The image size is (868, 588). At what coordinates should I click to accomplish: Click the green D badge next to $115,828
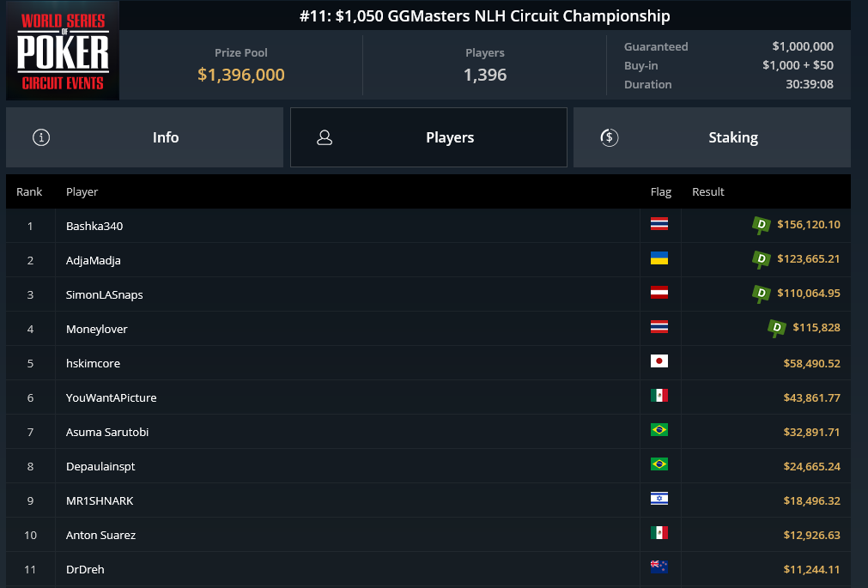(x=777, y=328)
